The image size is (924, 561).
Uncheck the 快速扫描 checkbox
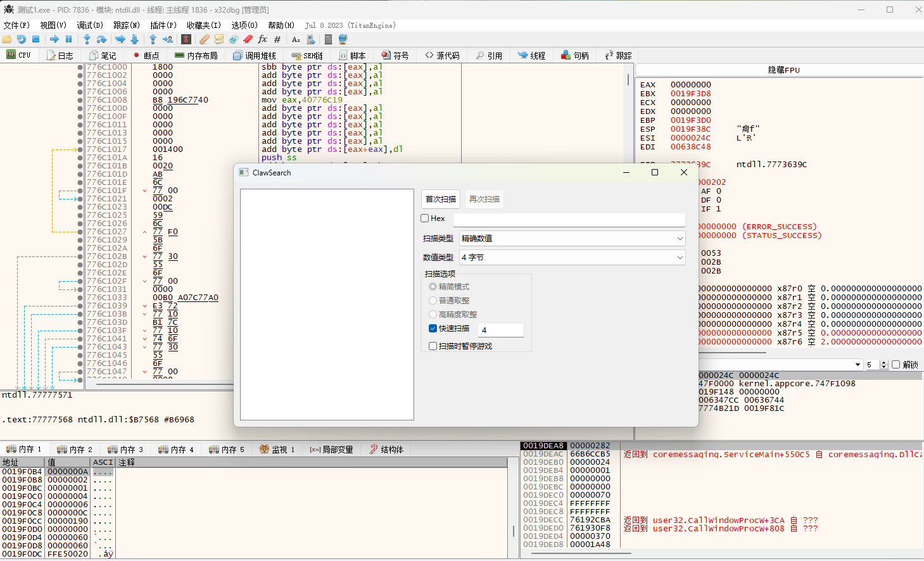point(433,329)
